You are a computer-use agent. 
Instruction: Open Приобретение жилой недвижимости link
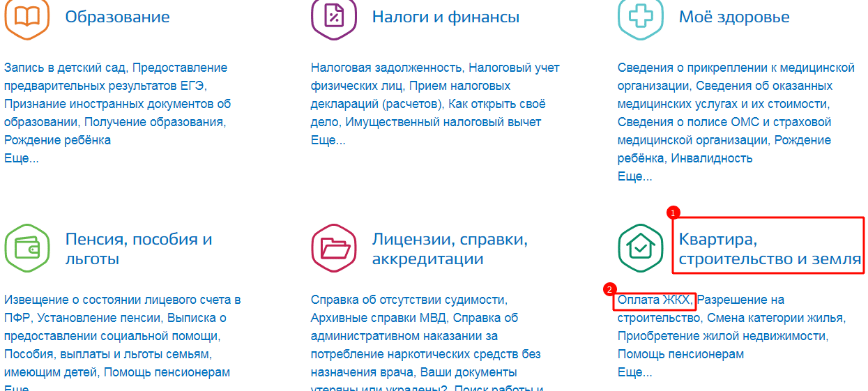pos(722,336)
